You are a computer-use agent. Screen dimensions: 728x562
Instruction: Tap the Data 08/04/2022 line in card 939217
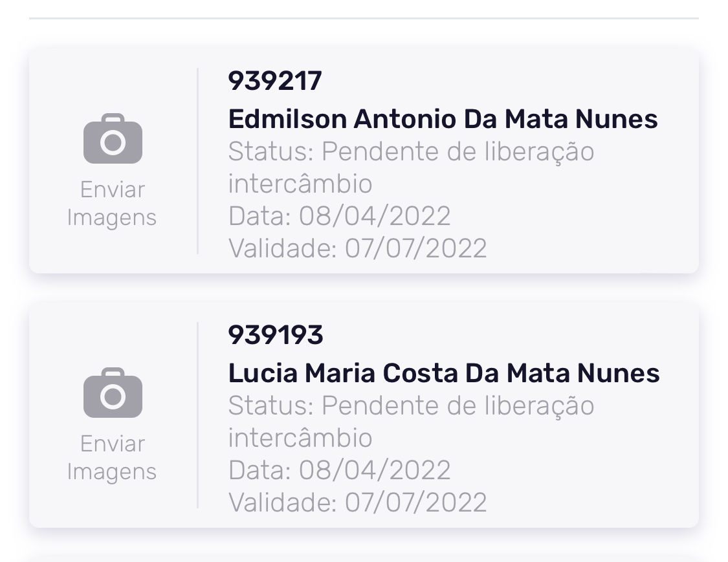pos(339,216)
